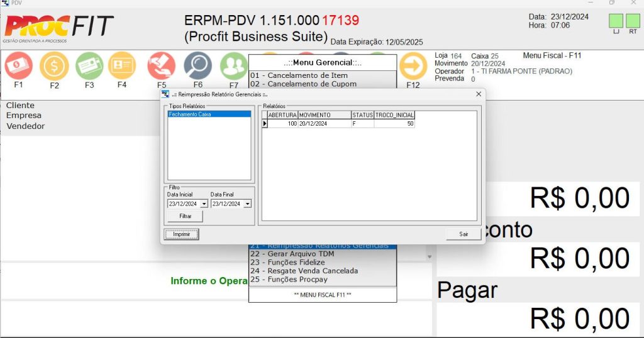This screenshot has width=644, height=338.
Task: Click the Sair button
Action: pos(464,234)
